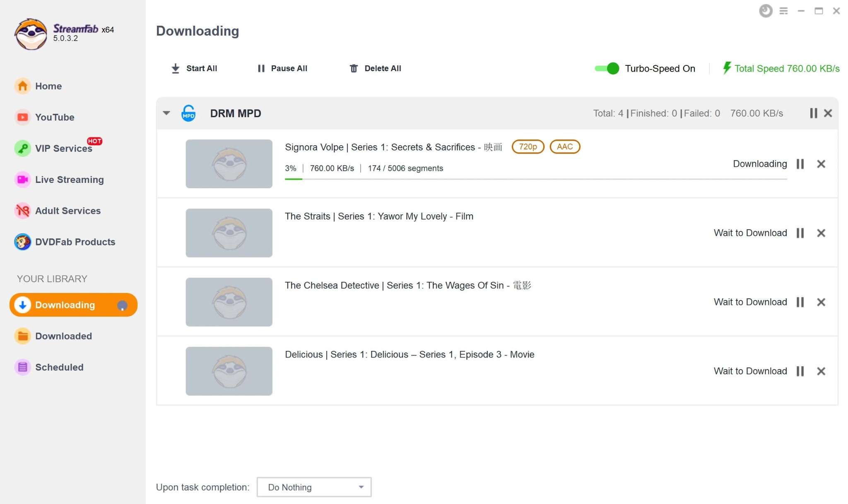Click the Scheduled library icon
Viewport: 848px width, 504px height.
pyautogui.click(x=22, y=367)
